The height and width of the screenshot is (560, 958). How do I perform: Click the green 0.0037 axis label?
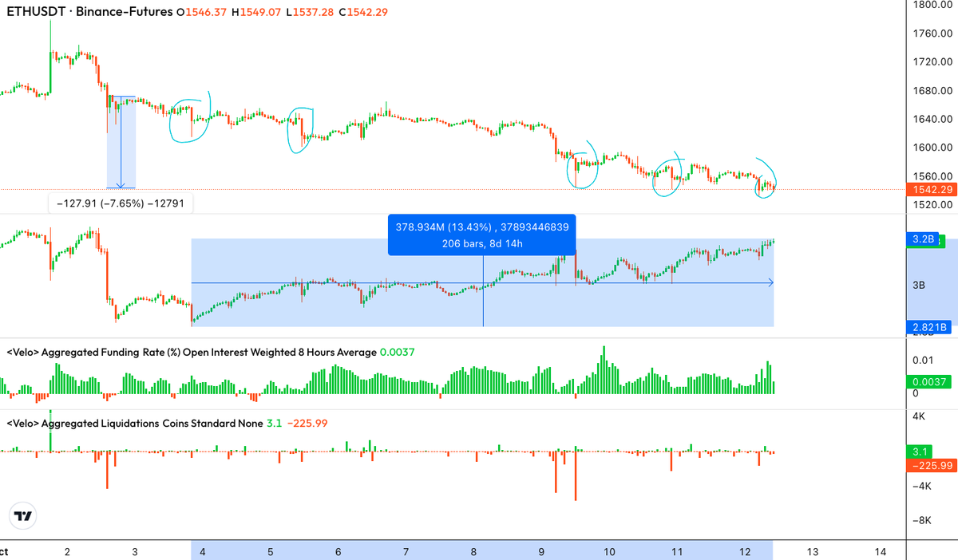[930, 381]
